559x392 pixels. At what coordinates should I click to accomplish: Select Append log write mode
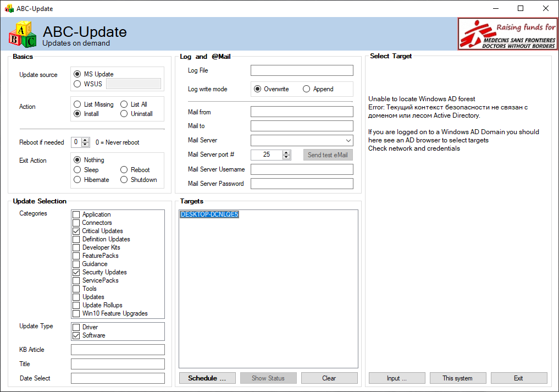pyautogui.click(x=318, y=89)
